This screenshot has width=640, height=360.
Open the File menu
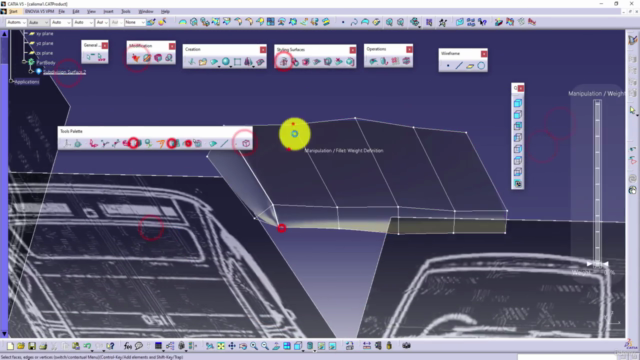pyautogui.click(x=62, y=11)
